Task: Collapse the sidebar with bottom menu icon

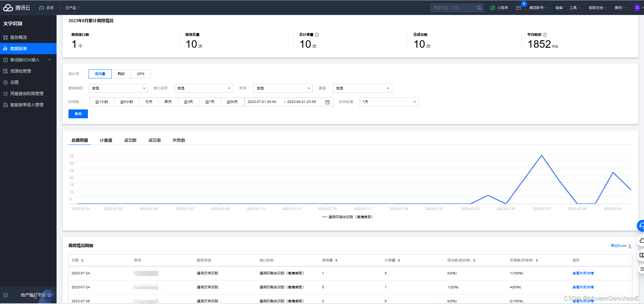Action: coord(5,295)
